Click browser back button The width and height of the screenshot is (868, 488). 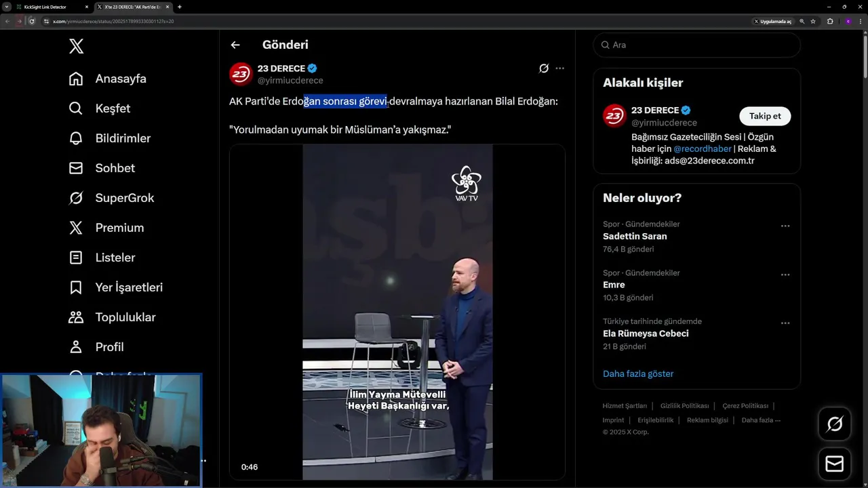[x=7, y=21]
